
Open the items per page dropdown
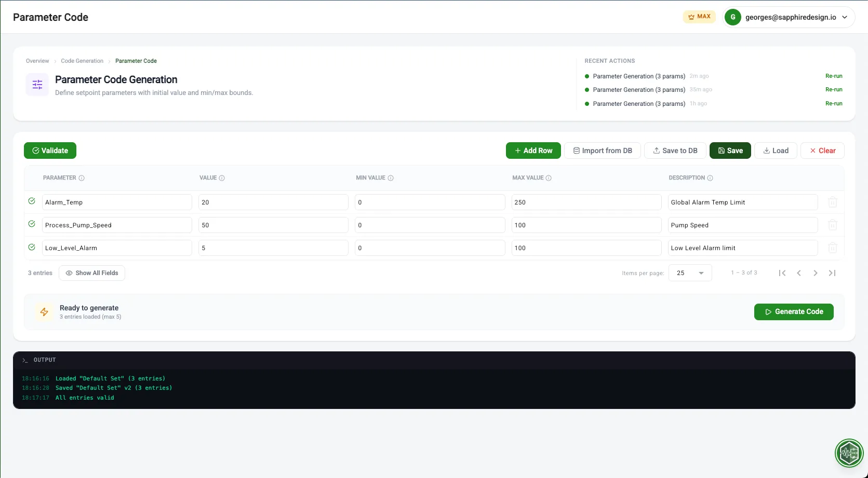(x=690, y=273)
